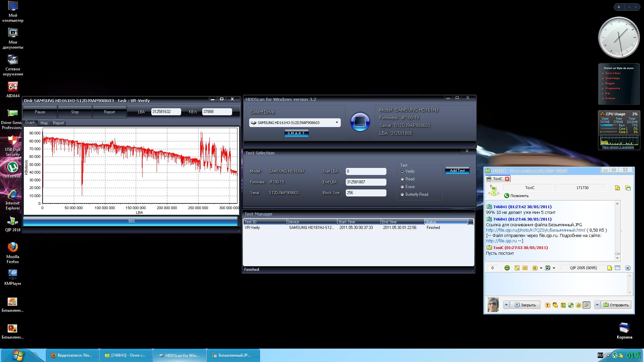Click the Отправить send button

(616, 305)
